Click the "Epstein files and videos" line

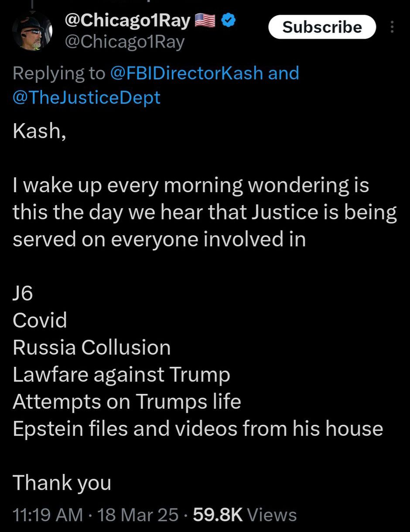point(198,428)
